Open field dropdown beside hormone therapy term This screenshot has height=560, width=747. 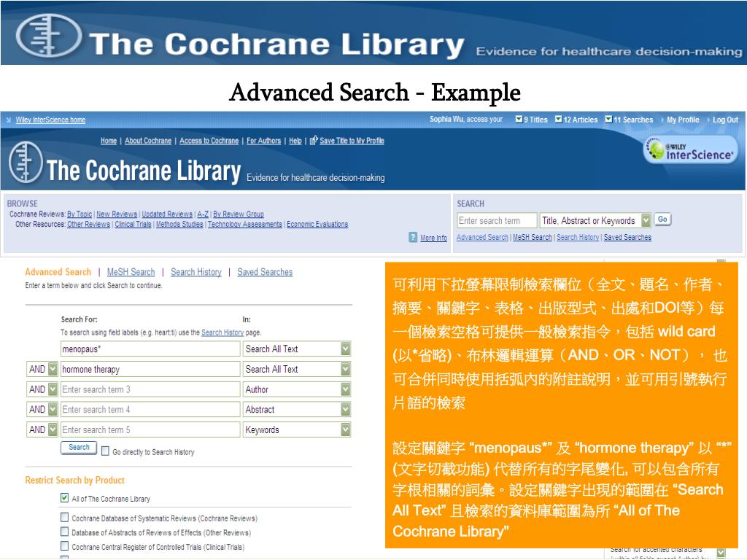pyautogui.click(x=345, y=369)
